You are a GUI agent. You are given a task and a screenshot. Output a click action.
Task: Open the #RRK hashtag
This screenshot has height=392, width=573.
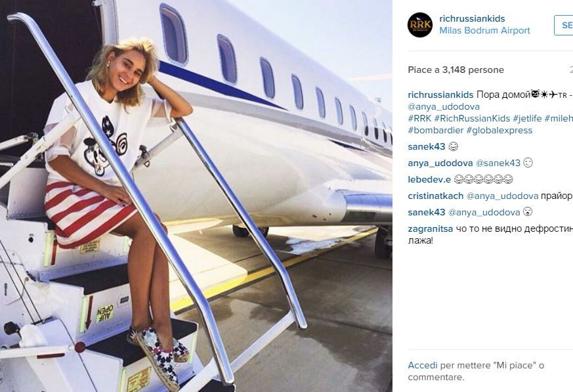pyautogui.click(x=419, y=118)
